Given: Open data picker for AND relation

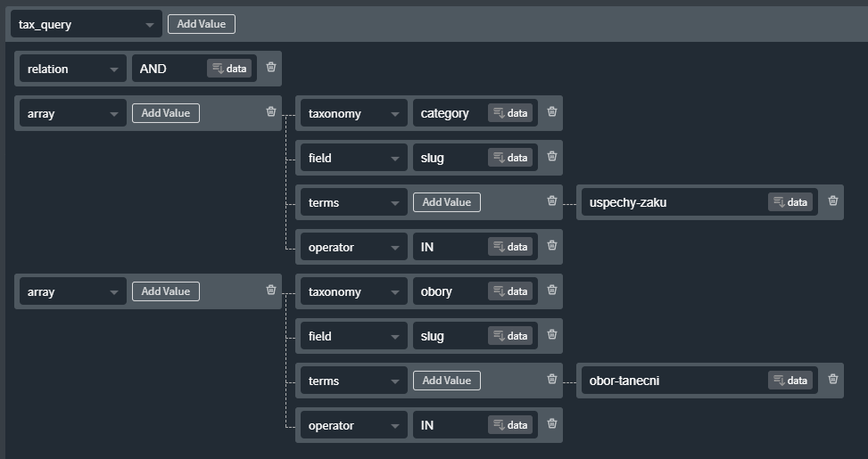Looking at the screenshot, I should click(x=229, y=69).
